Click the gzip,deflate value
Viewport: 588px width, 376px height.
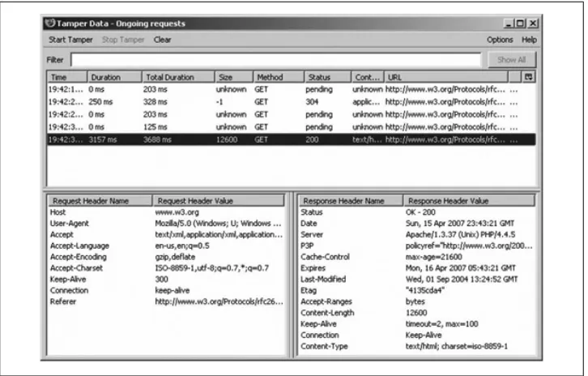click(175, 257)
